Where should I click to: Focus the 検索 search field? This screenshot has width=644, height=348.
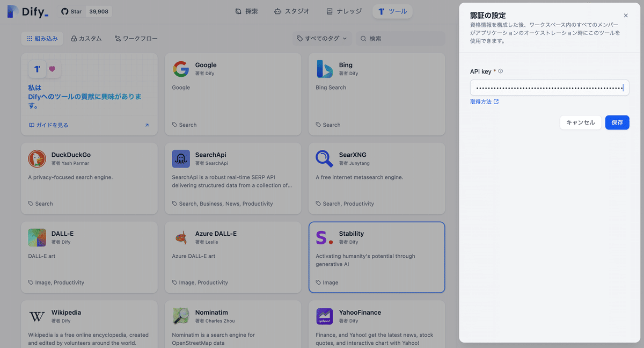tap(400, 39)
